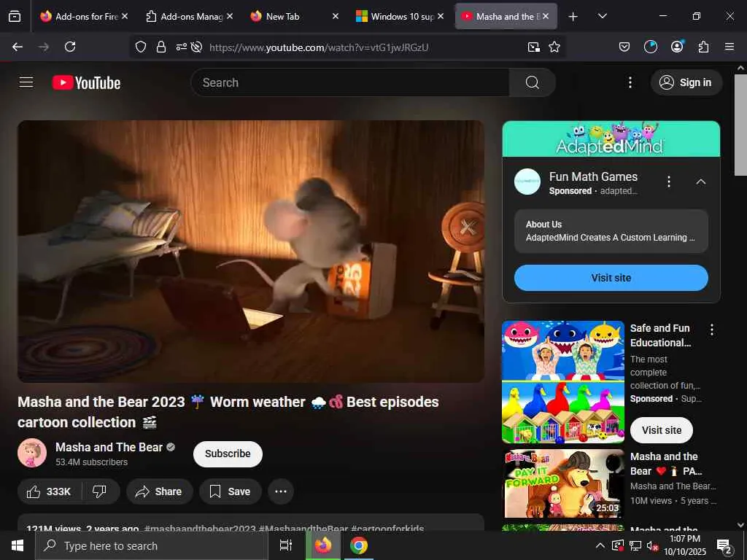Save video to playlist

tap(231, 491)
